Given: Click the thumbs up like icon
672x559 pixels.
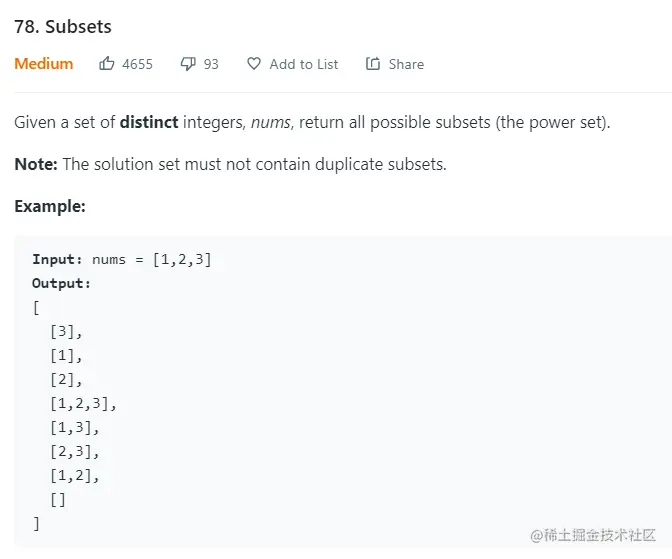Looking at the screenshot, I should [107, 64].
